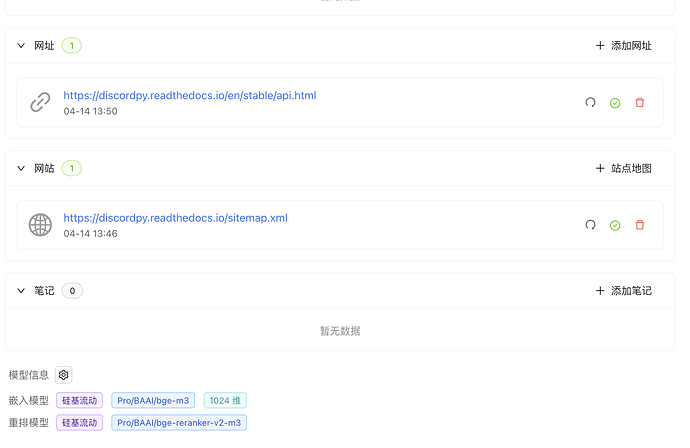690x448 pixels.
Task: Open the discordpy api.html link
Action: pyautogui.click(x=190, y=95)
